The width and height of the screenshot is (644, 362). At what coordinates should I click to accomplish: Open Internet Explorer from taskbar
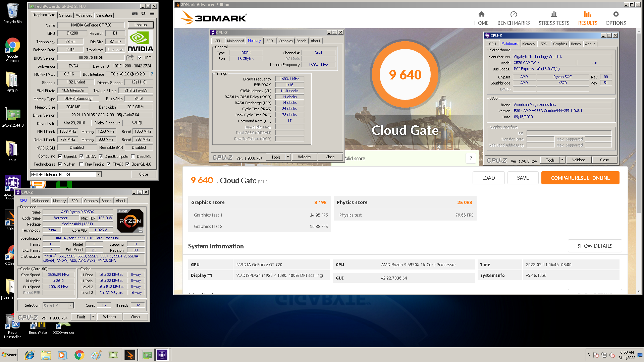click(30, 355)
